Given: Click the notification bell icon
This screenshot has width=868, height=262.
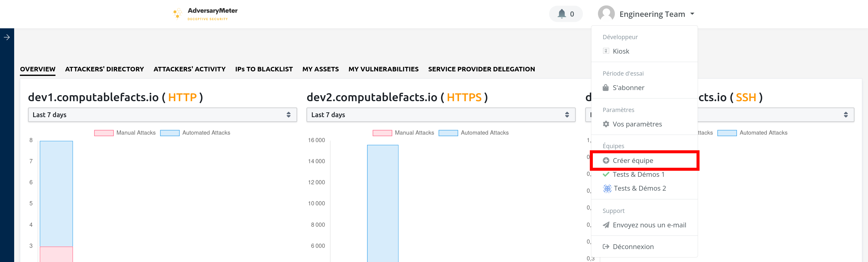Looking at the screenshot, I should pos(561,14).
